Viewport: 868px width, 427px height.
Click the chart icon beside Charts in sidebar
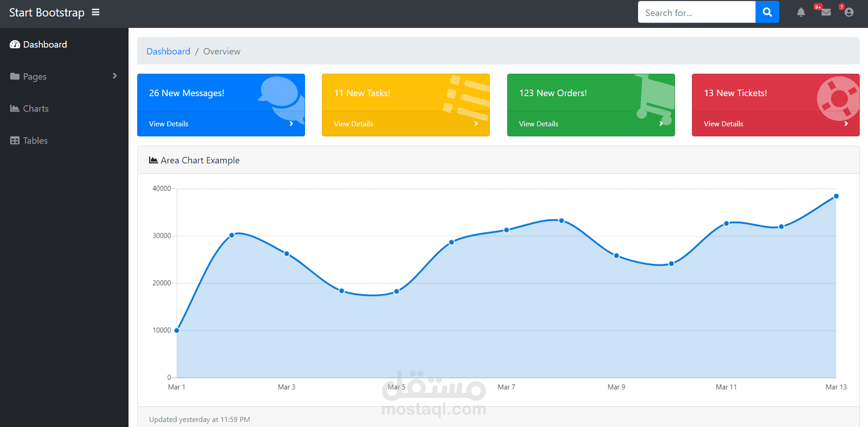coord(14,108)
